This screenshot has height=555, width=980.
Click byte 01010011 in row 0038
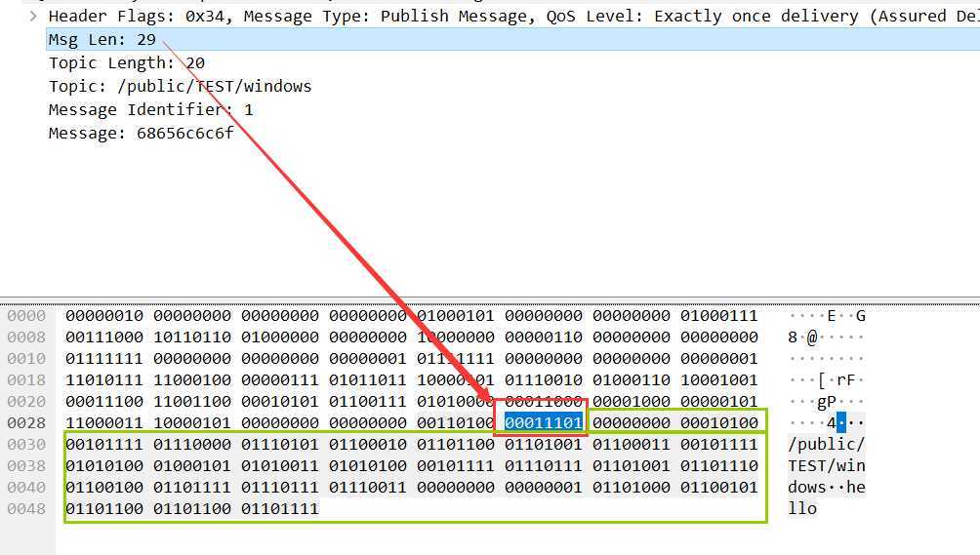coord(280,465)
